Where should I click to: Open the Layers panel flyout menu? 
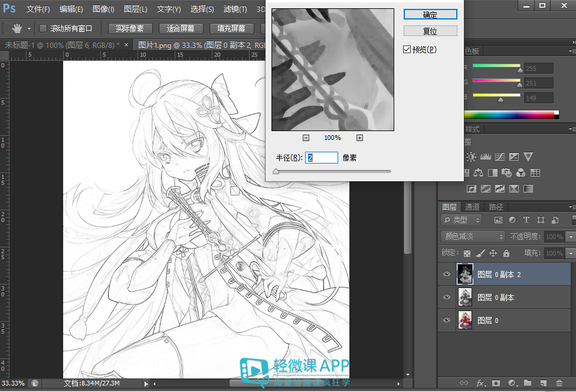tap(572, 207)
